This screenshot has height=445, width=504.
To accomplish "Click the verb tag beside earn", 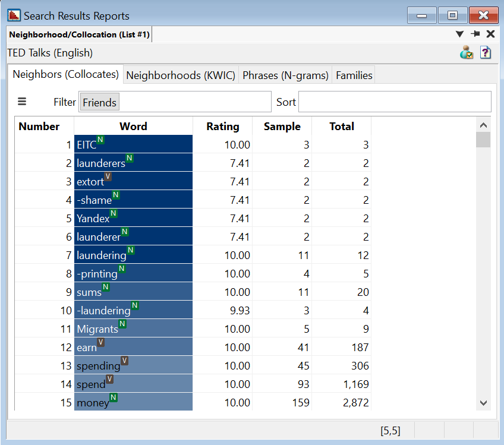I will pyautogui.click(x=100, y=342).
